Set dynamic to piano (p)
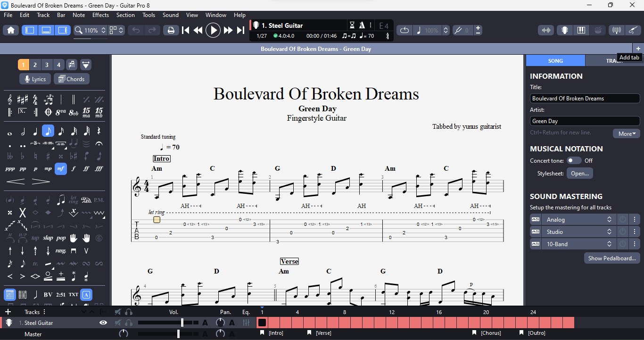Image resolution: width=644 pixels, height=340 pixels. (x=35, y=168)
